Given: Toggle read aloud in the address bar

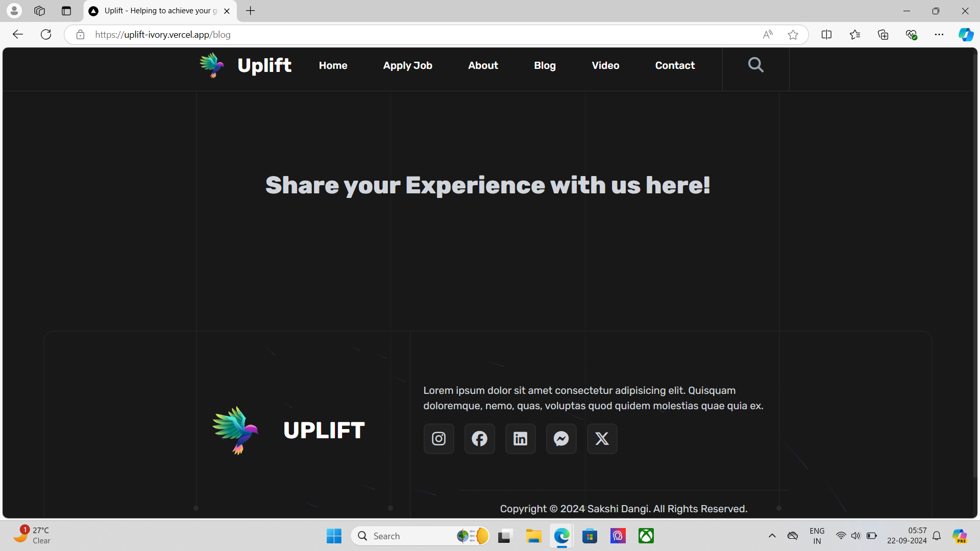Looking at the screenshot, I should click(768, 34).
